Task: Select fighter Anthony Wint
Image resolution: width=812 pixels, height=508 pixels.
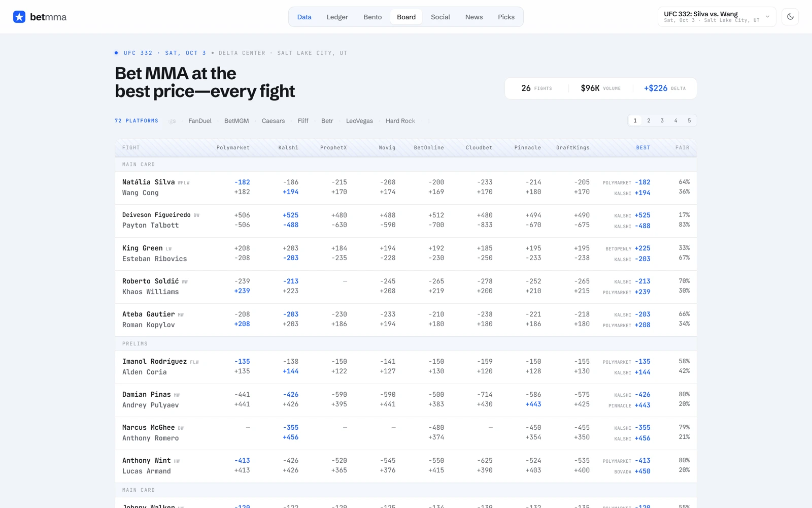Action: click(146, 460)
